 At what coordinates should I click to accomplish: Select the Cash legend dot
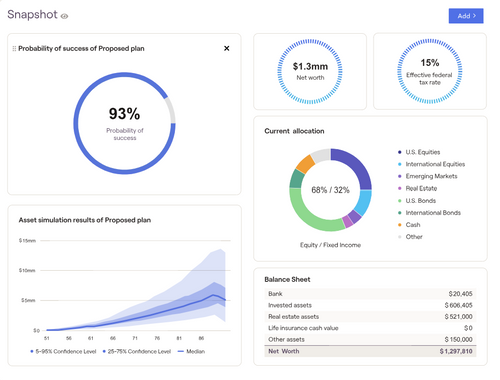point(400,225)
